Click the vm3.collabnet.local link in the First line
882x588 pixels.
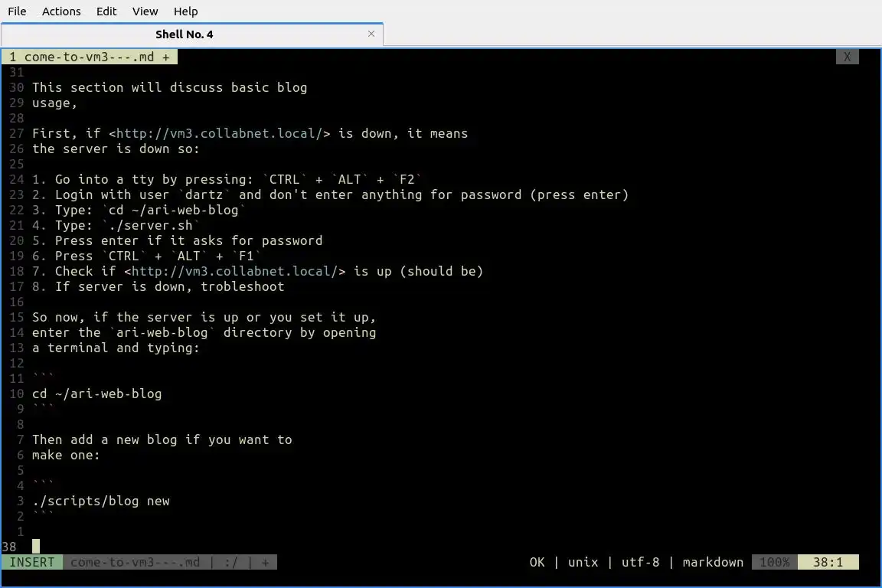point(220,133)
